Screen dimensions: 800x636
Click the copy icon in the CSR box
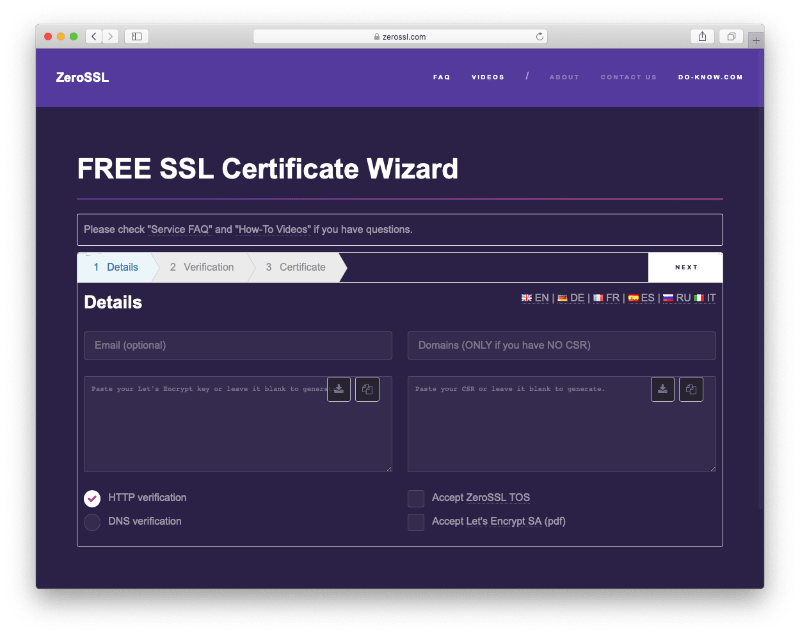(x=691, y=390)
